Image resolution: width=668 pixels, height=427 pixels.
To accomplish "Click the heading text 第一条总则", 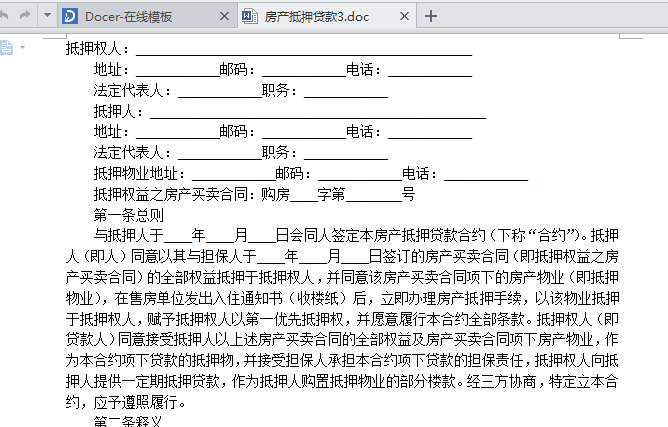I will pos(129,215).
